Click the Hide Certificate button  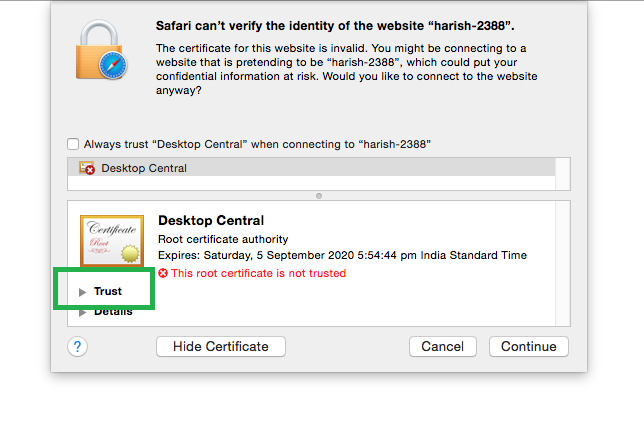point(221,347)
